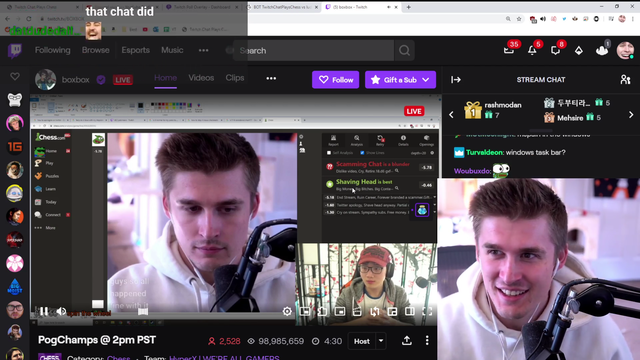Click boxbox's channel avatar
Viewport: 640px width, 360px height.
[45, 80]
